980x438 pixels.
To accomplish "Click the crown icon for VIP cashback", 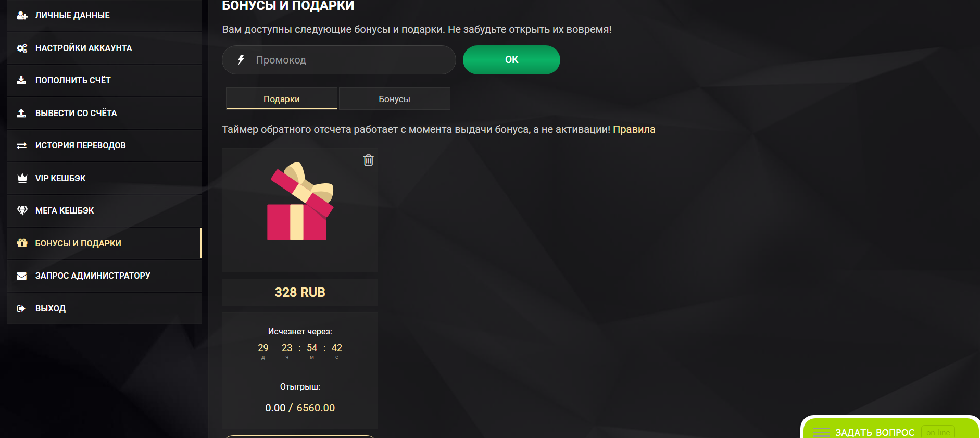I will pyautogui.click(x=22, y=178).
